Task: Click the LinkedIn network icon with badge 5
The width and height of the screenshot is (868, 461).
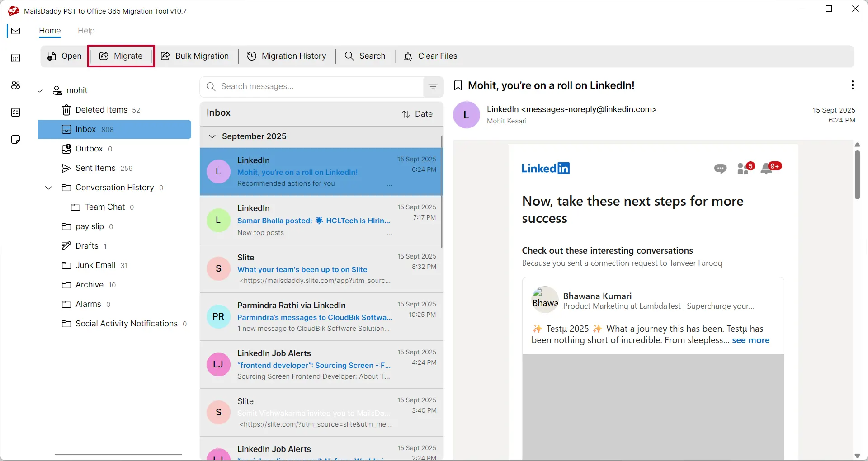Action: click(745, 168)
